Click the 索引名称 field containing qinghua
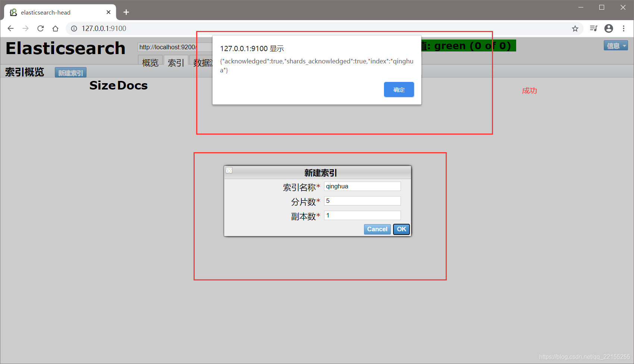The image size is (634, 364). pyautogui.click(x=362, y=186)
